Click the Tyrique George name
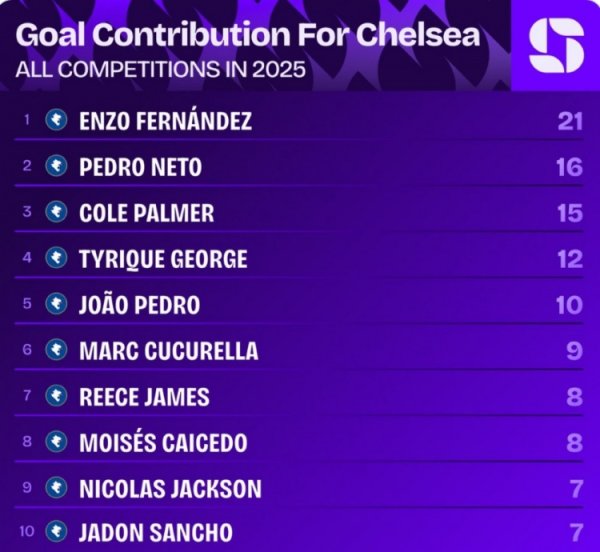 click(162, 259)
